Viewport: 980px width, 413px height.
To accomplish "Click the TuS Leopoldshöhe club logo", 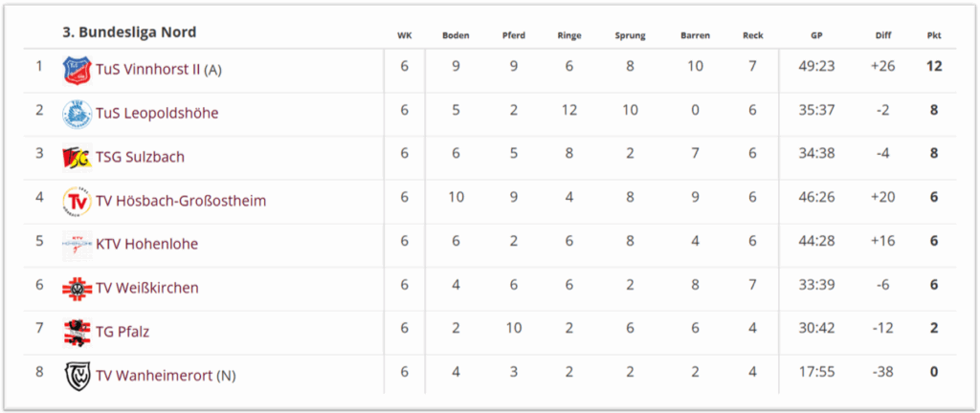I will click(77, 113).
